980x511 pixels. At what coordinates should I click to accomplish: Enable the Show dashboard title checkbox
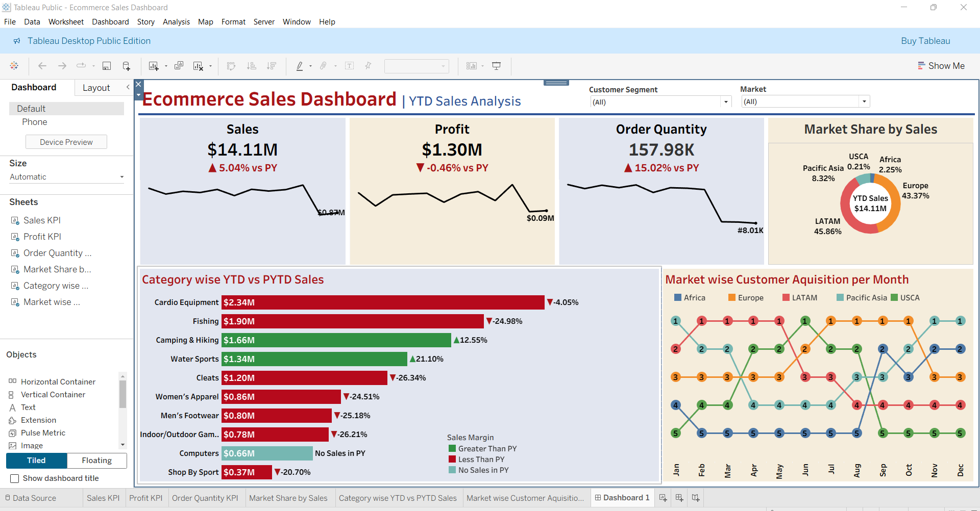click(15, 478)
